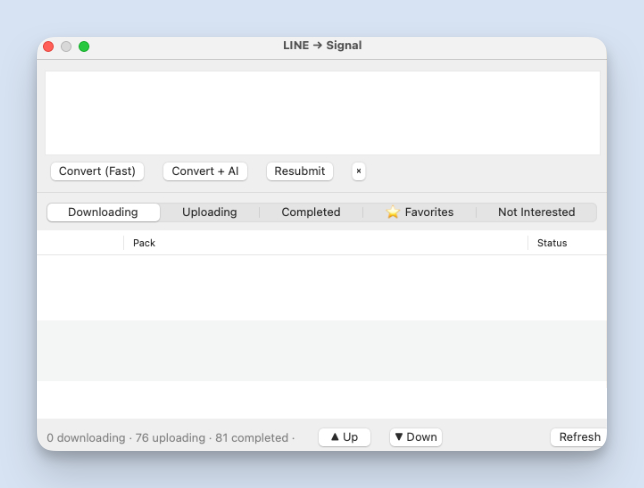Image resolution: width=644 pixels, height=488 pixels.
Task: Show the Favorites tab with star
Action: (x=419, y=212)
